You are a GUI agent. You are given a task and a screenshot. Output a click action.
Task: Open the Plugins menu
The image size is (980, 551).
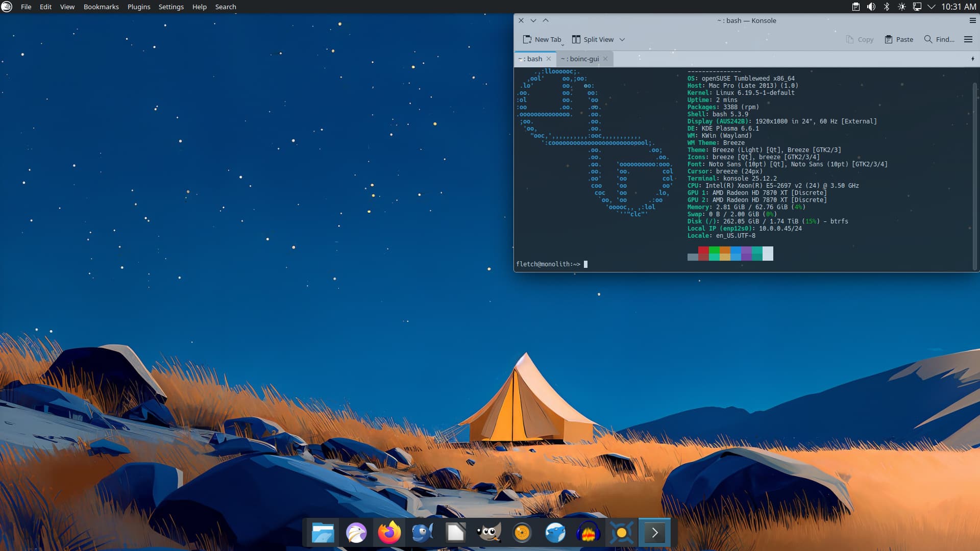[139, 7]
